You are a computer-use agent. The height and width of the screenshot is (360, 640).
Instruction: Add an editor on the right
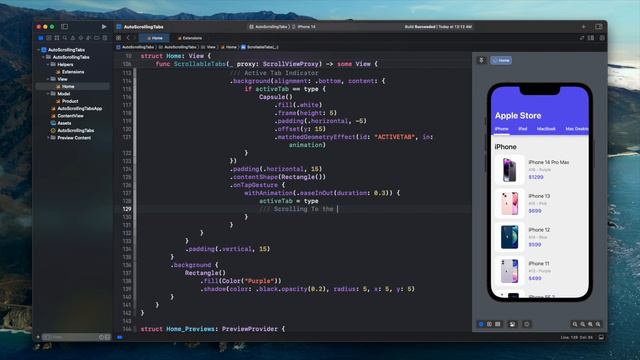click(602, 38)
